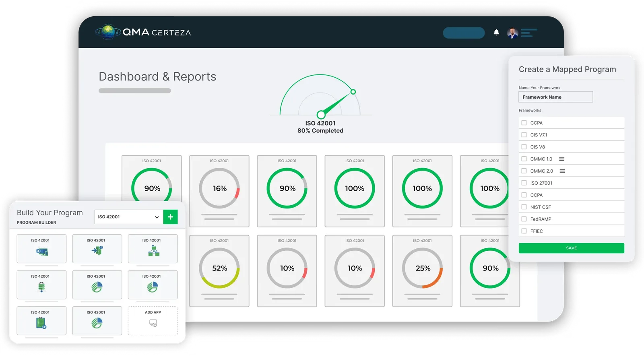
Task: Enable the NIST CSF checkbox
Action: pos(524,207)
